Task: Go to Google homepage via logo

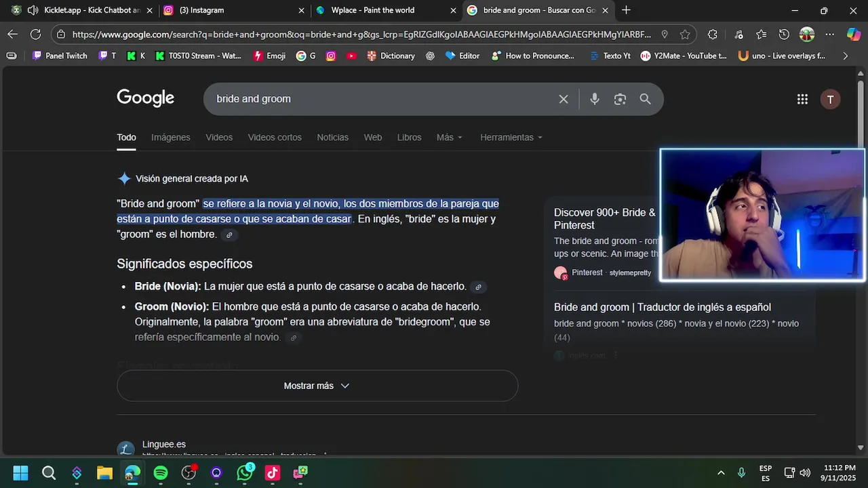Action: coord(145,98)
